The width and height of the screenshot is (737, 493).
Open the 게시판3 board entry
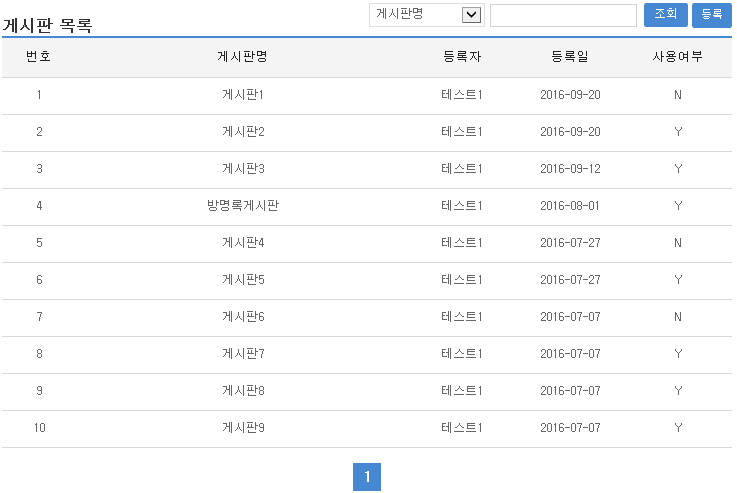tap(242, 169)
